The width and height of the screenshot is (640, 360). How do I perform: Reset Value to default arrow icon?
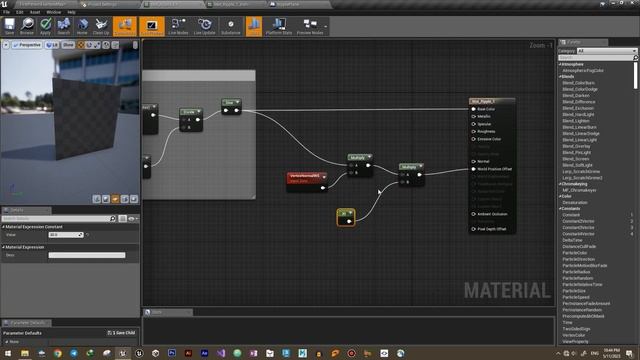click(88, 235)
